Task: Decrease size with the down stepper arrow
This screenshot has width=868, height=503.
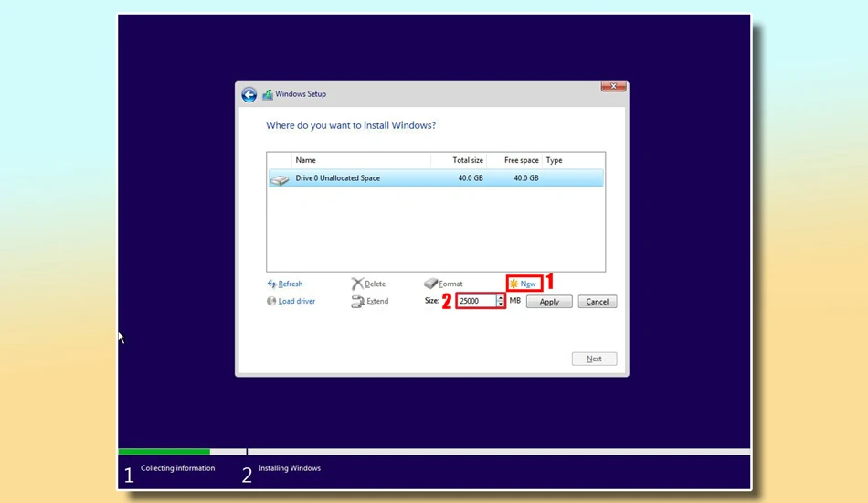Action: pos(501,304)
